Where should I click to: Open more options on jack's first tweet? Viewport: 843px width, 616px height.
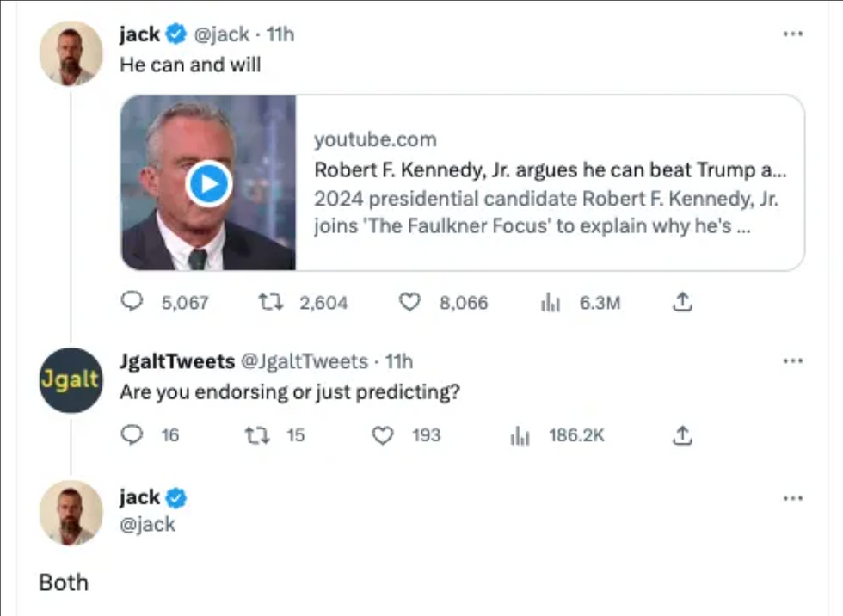tap(792, 34)
